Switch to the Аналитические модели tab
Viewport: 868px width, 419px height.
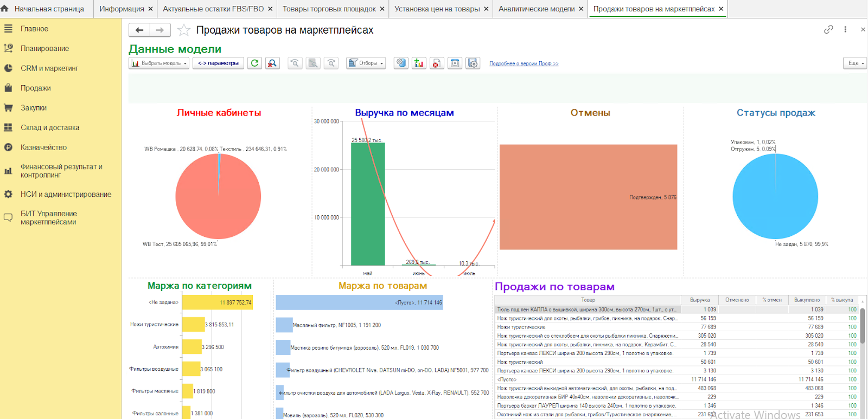536,9
